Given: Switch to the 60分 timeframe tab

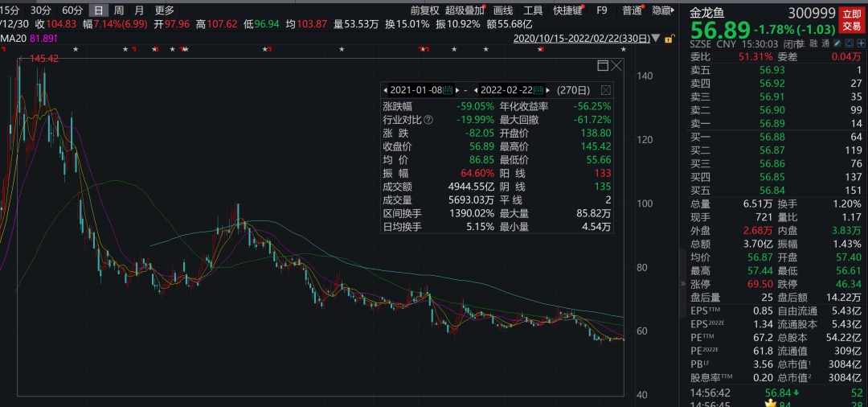Looking at the screenshot, I should [x=72, y=10].
